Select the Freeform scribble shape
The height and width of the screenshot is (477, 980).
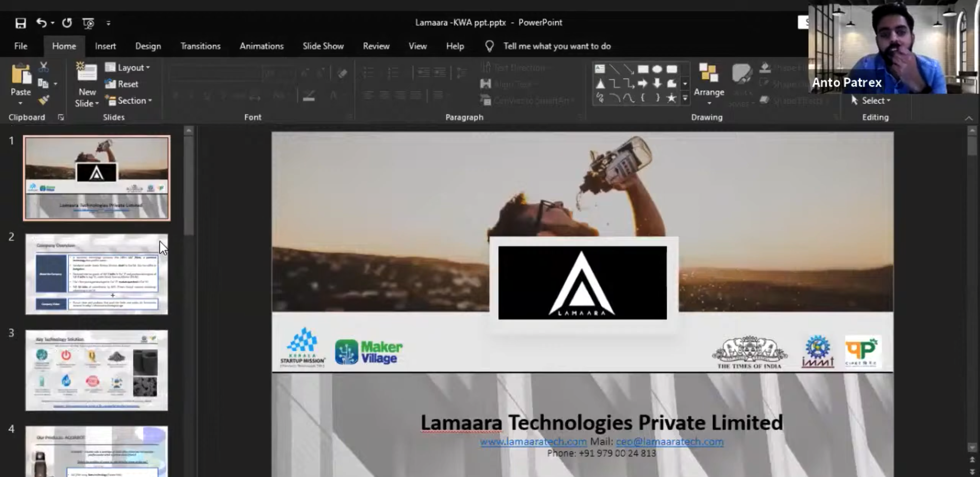[600, 98]
